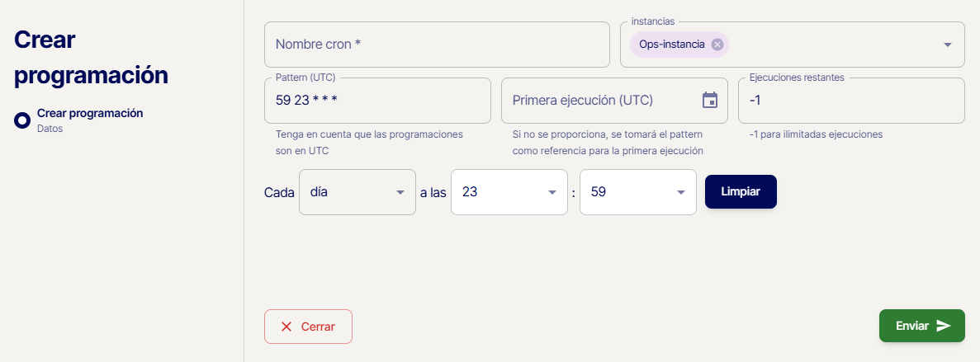
Task: Click the Cerrar button
Action: pyautogui.click(x=308, y=327)
